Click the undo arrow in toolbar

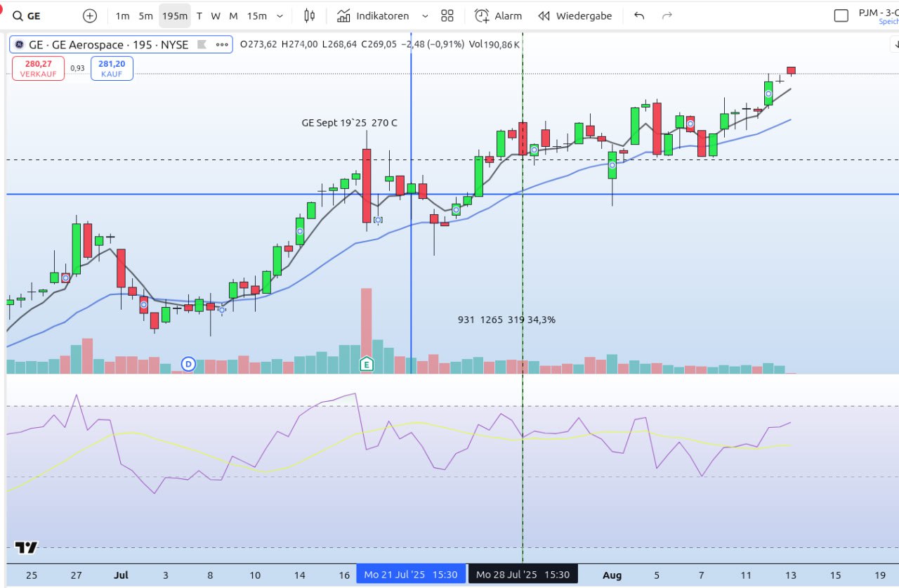coord(639,15)
